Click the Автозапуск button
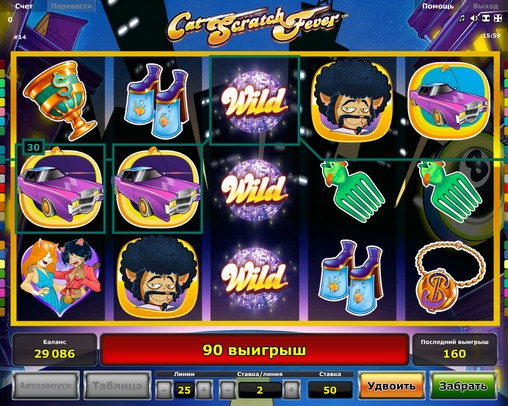The height and width of the screenshot is (406, 508). click(46, 386)
